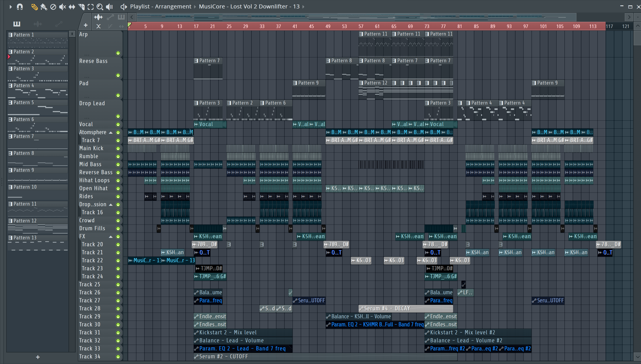Show patterns in picker panel
The image size is (641, 364).
[x=17, y=24]
